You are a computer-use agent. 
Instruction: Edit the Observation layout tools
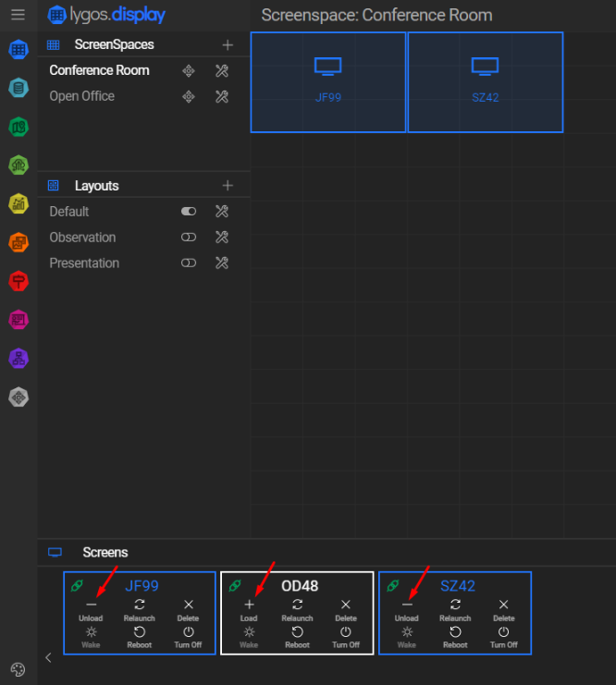[222, 238]
